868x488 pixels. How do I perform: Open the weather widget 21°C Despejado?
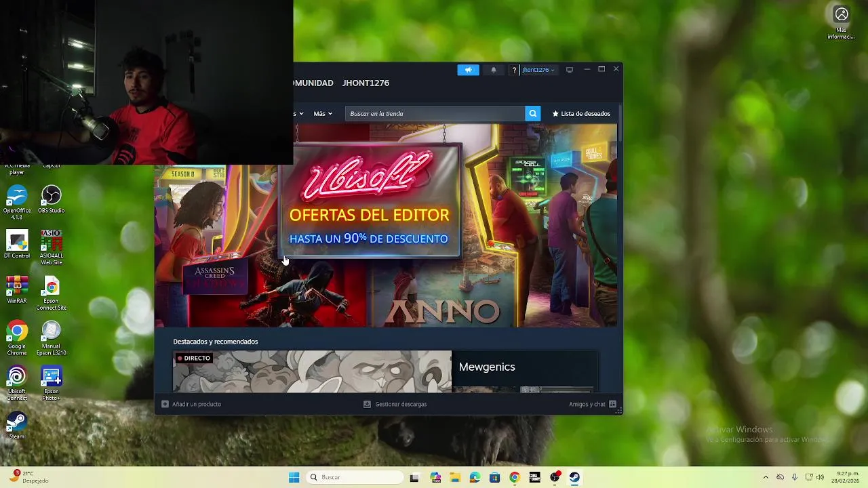tap(29, 477)
